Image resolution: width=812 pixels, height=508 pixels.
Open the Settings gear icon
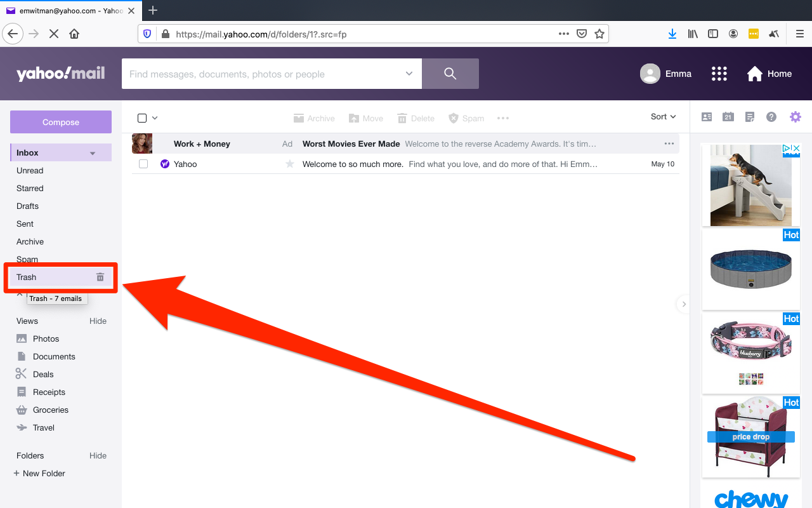click(x=796, y=117)
